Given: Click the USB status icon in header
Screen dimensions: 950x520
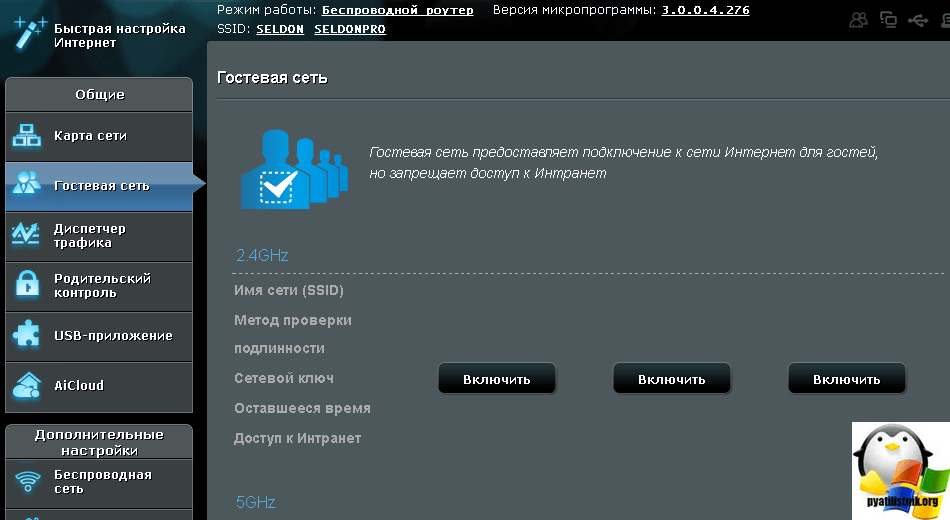Looking at the screenshot, I should click(918, 21).
